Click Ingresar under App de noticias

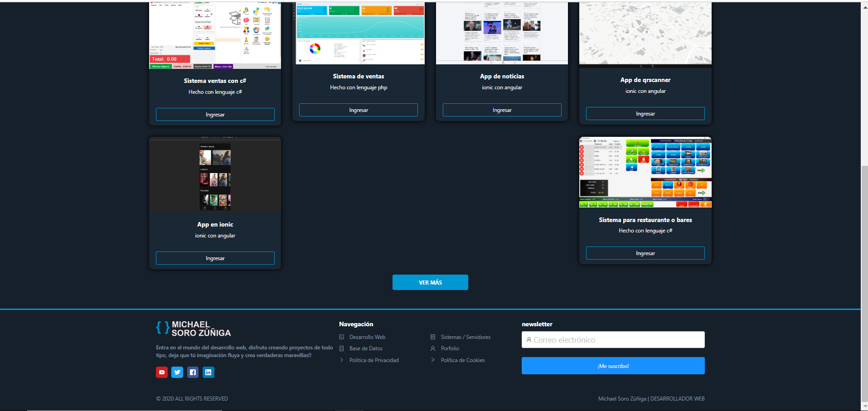click(x=502, y=110)
